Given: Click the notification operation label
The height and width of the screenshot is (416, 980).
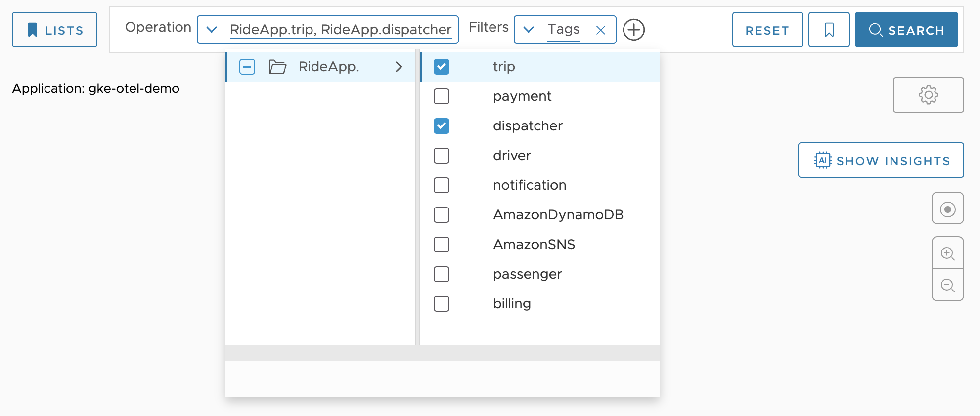Looking at the screenshot, I should point(530,185).
